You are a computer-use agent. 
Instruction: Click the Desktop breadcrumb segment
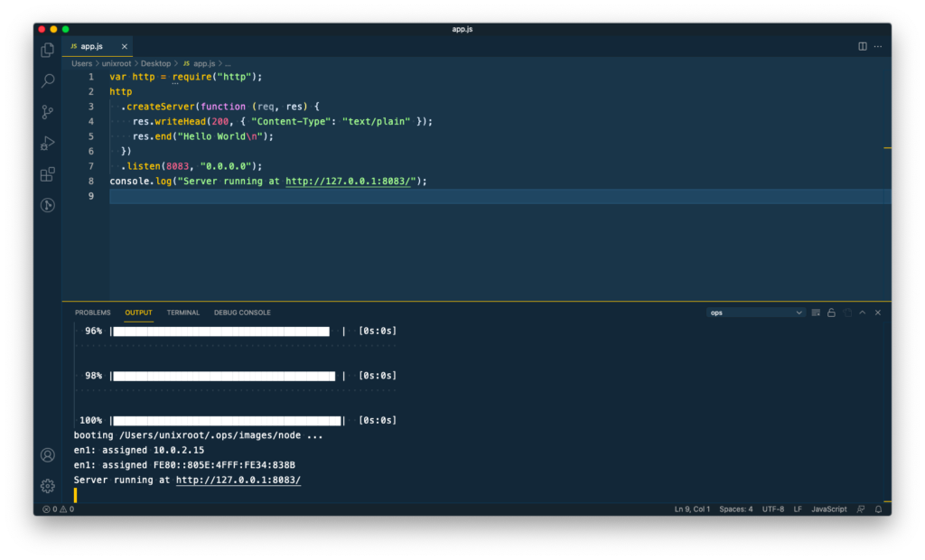click(155, 63)
